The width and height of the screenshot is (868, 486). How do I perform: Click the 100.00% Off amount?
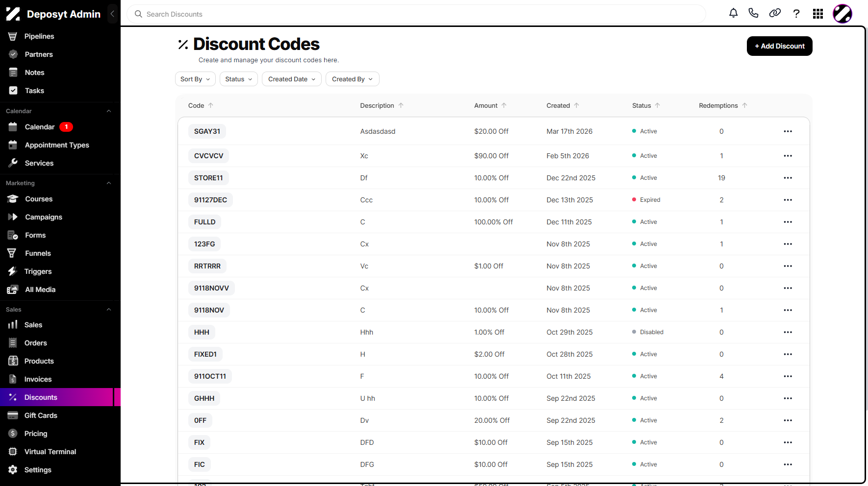pos(493,222)
